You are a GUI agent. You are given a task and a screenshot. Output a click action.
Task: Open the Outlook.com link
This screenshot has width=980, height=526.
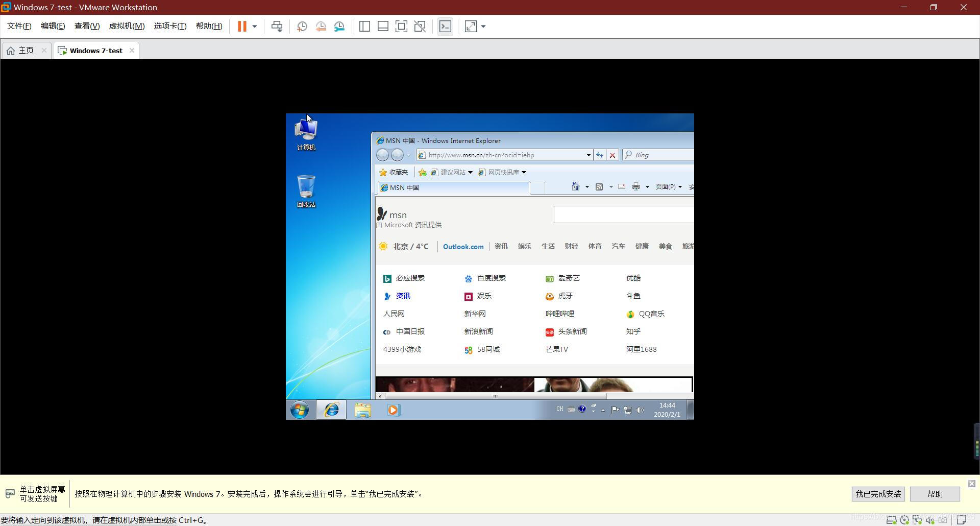coord(463,247)
